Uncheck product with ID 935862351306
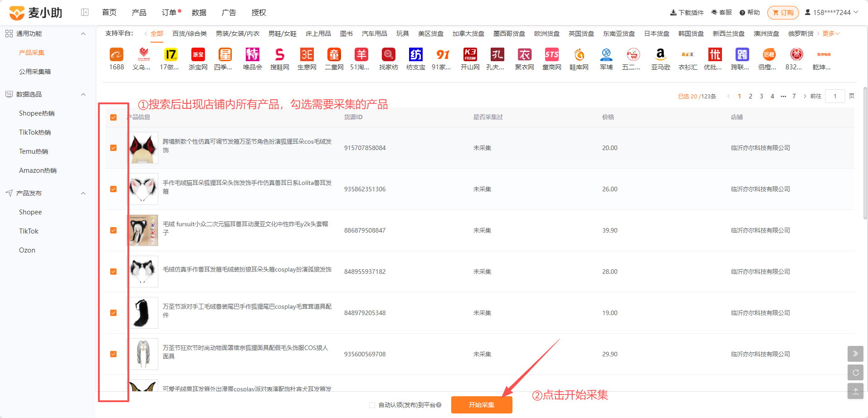The height and width of the screenshot is (418, 868). [x=113, y=189]
